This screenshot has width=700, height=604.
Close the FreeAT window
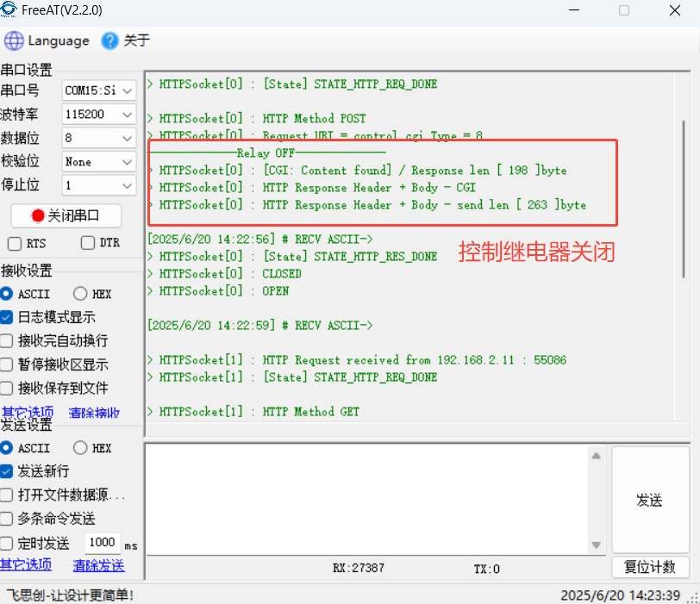(x=675, y=10)
